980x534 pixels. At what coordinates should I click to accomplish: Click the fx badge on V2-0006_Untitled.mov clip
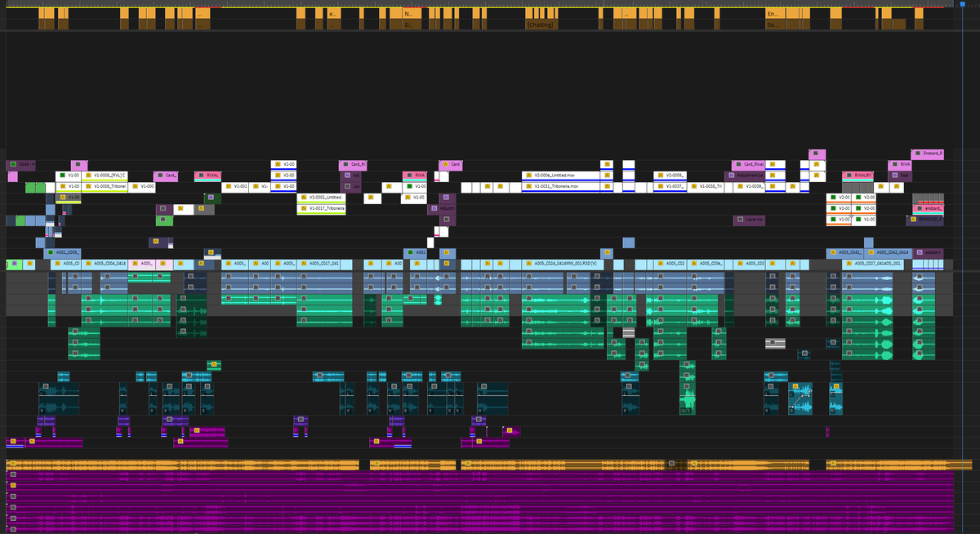(x=528, y=176)
